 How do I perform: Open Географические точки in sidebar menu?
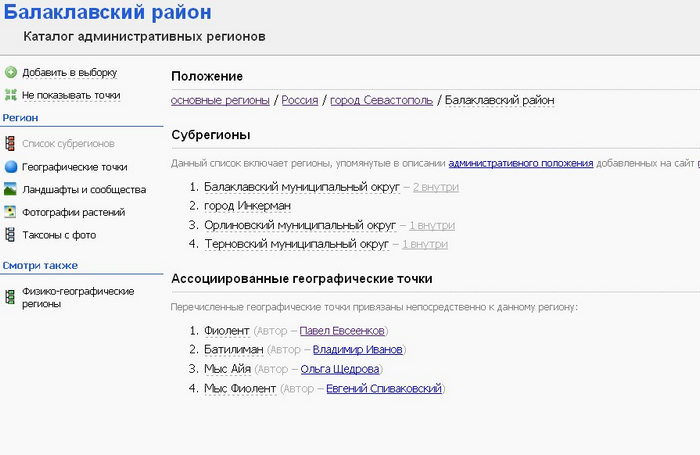coord(75,167)
